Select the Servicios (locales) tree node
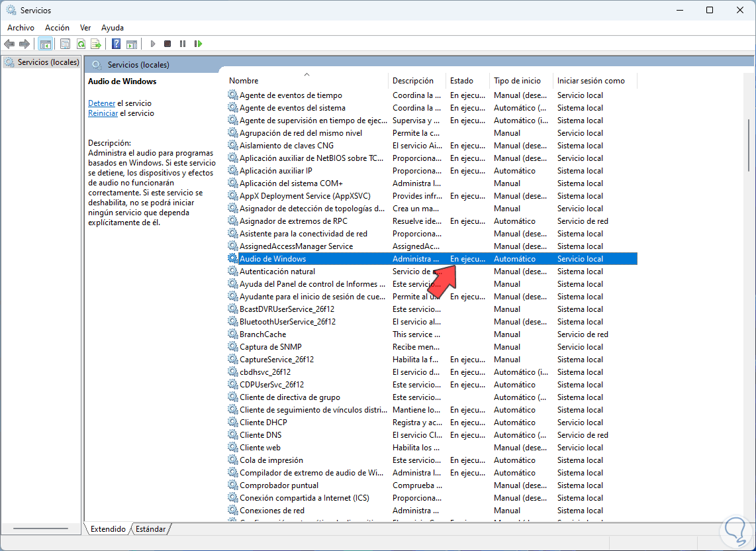Viewport: 756px width, 551px height. [42, 62]
